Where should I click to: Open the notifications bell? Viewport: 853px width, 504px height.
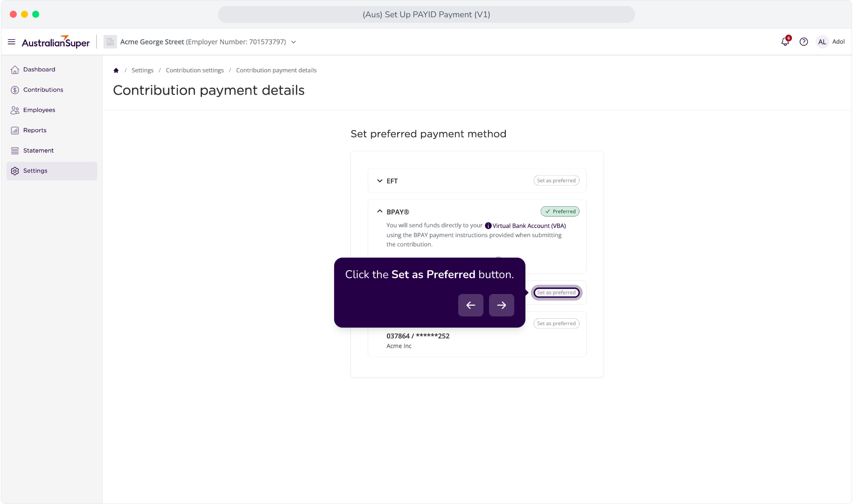tap(785, 42)
